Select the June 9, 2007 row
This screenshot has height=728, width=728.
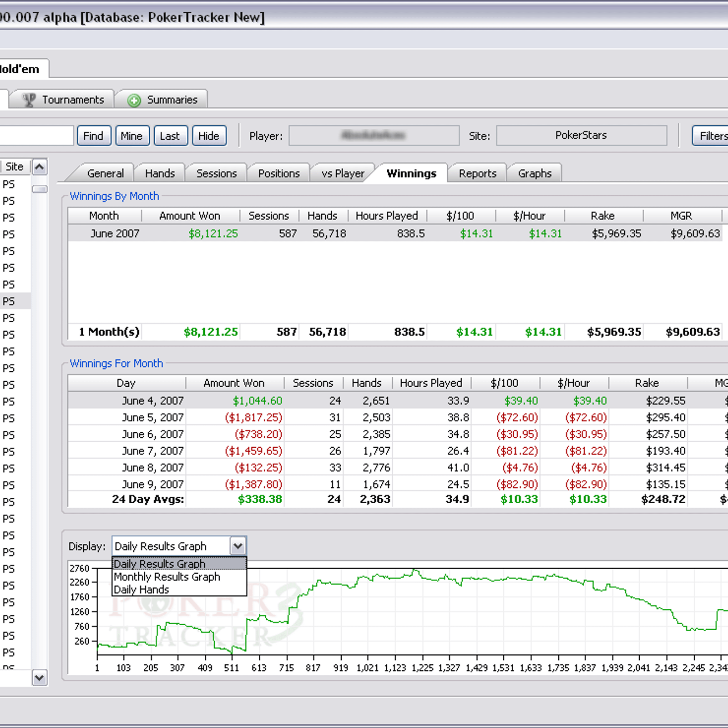[x=398, y=484]
